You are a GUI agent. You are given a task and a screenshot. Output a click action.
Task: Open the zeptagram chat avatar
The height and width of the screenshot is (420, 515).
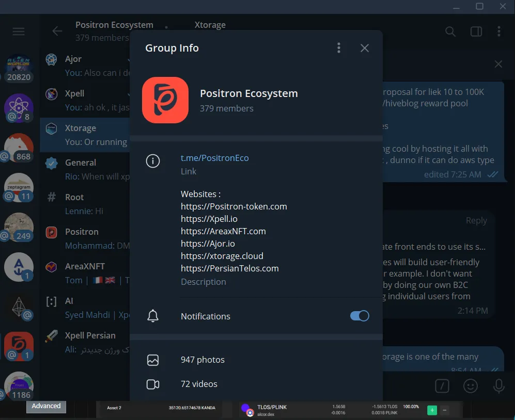pyautogui.click(x=19, y=187)
